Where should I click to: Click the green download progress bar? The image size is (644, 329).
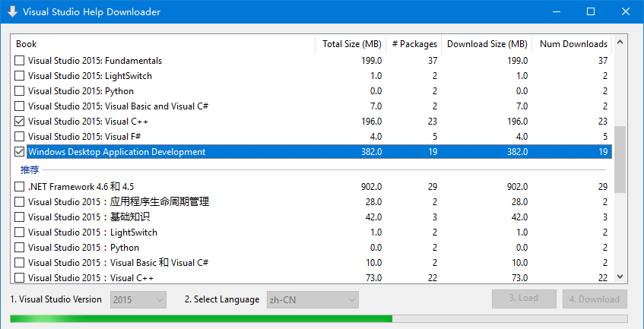click(x=319, y=319)
